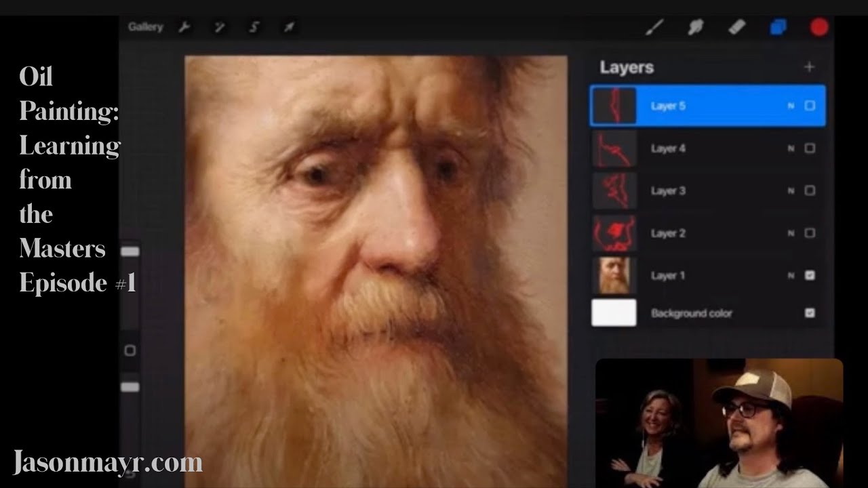Viewport: 868px width, 488px height.
Task: Open blend mode N for Layer 2
Action: click(791, 233)
